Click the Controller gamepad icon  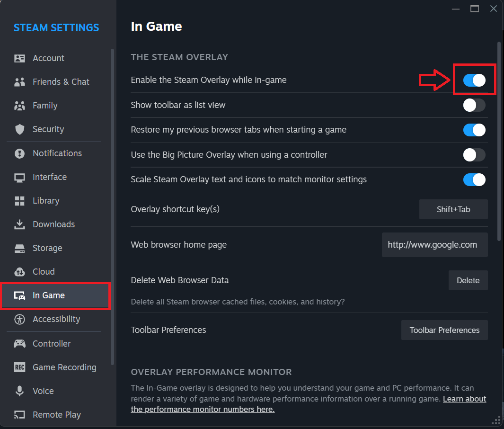tap(19, 344)
